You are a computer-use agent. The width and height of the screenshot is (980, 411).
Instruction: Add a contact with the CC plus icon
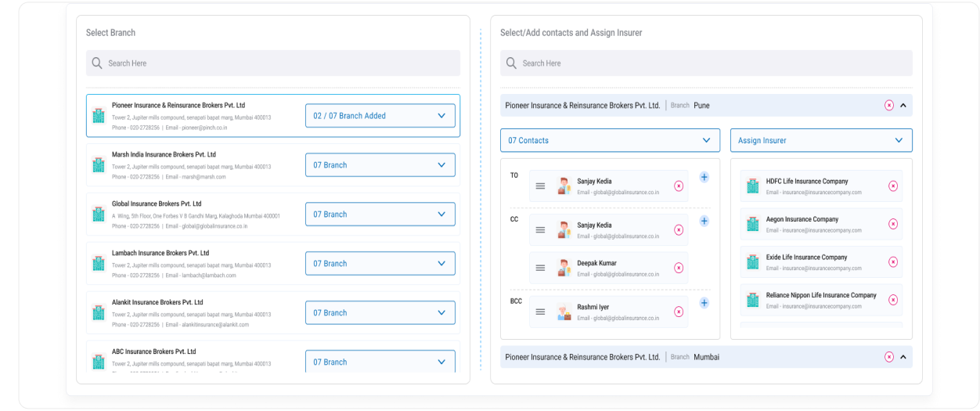coord(704,221)
